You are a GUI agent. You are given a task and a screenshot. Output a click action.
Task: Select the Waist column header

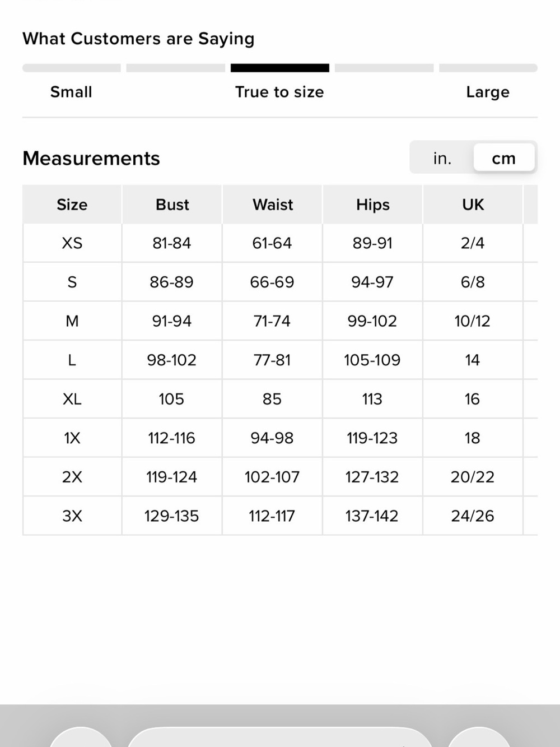pyautogui.click(x=272, y=205)
